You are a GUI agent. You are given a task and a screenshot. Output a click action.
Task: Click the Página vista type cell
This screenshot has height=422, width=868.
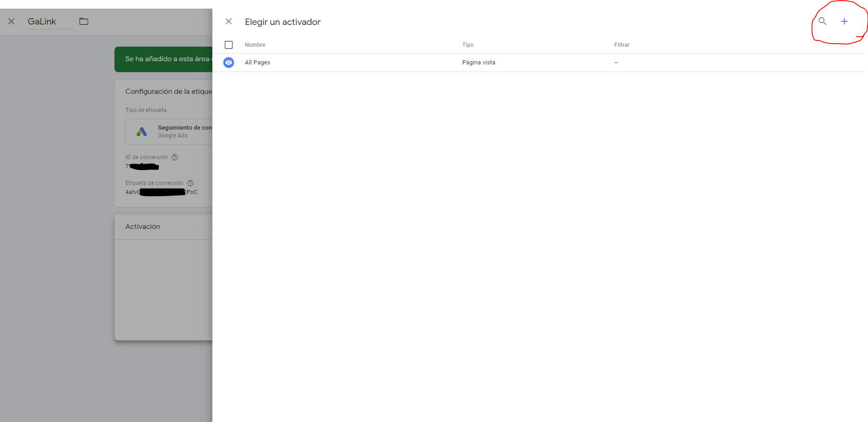click(479, 63)
